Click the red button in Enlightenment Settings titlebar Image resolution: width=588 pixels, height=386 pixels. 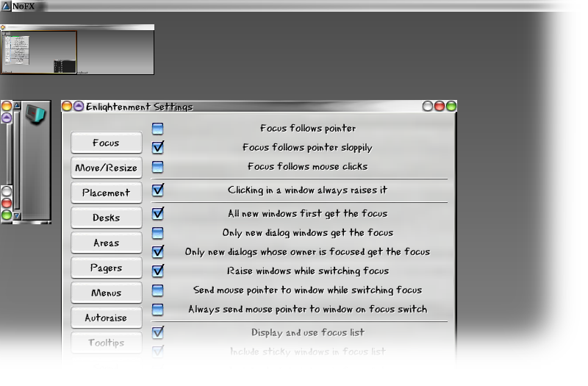click(x=439, y=107)
